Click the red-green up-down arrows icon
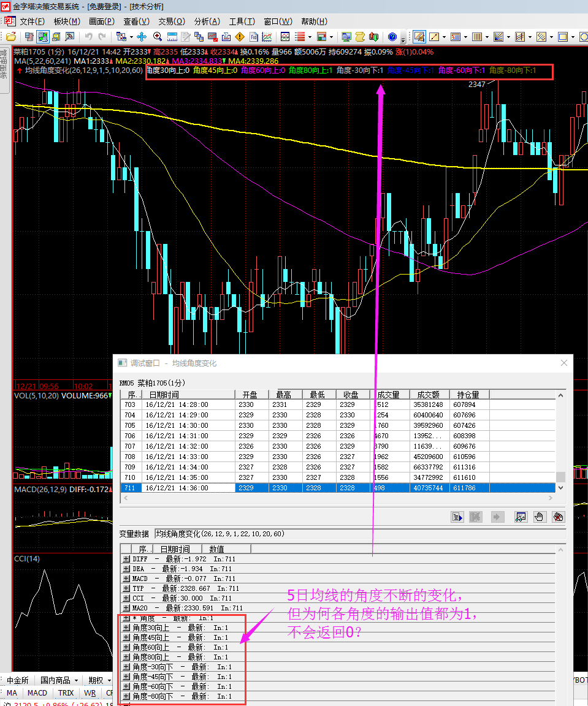This screenshot has height=706, width=588. pos(373,37)
